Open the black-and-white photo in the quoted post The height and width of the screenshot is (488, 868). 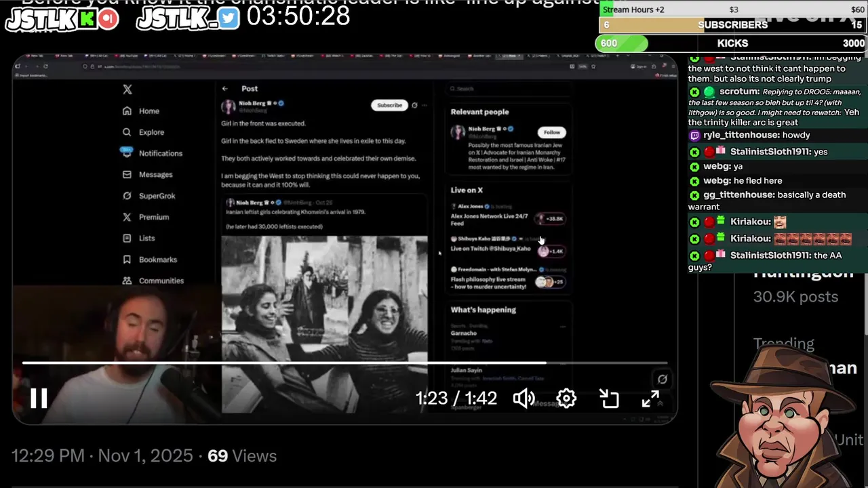(x=325, y=324)
